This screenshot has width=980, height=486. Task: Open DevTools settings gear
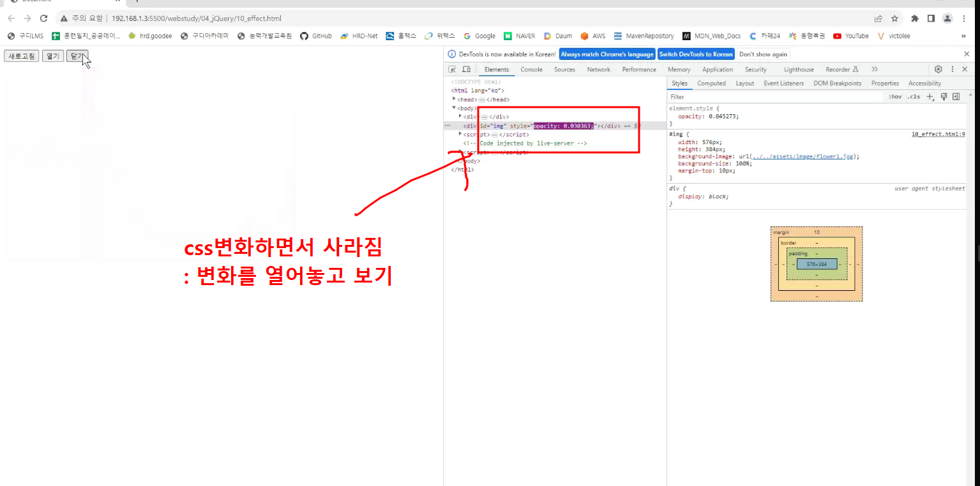938,70
